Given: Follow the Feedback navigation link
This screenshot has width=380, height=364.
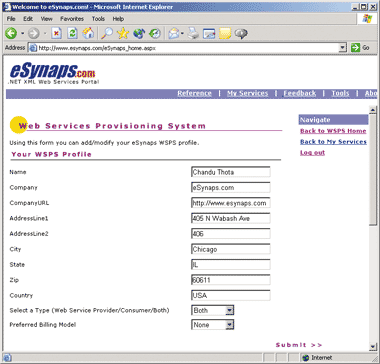Looking at the screenshot, I should click(x=300, y=94).
